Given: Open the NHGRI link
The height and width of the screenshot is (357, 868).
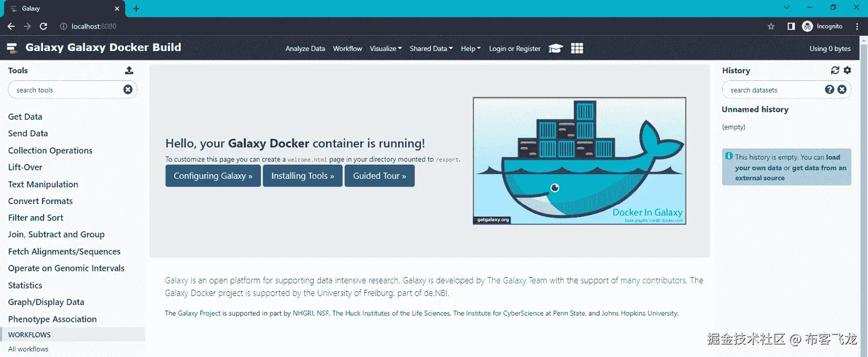Looking at the screenshot, I should 303,313.
